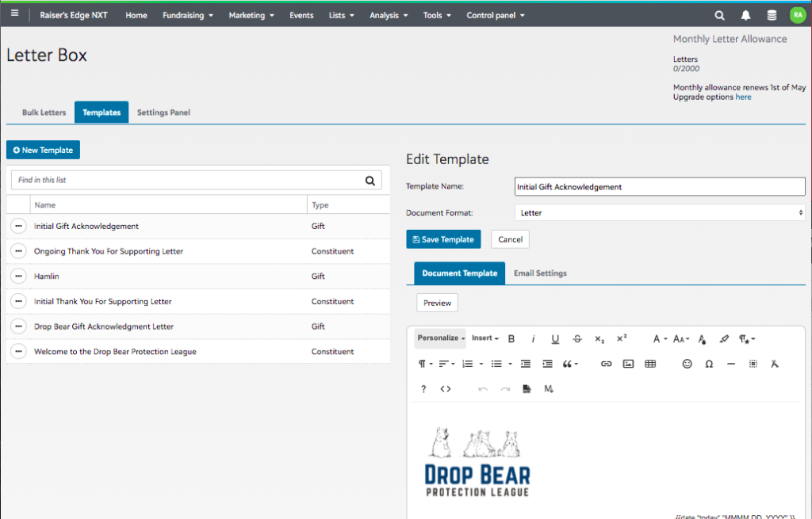Open the Document Format select box
812x519 pixels.
(660, 213)
